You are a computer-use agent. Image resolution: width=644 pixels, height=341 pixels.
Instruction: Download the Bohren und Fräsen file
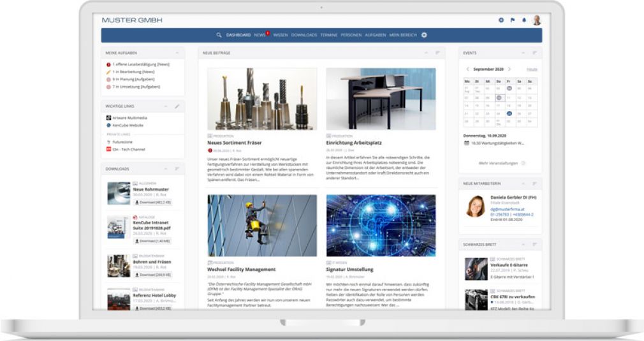click(x=153, y=275)
